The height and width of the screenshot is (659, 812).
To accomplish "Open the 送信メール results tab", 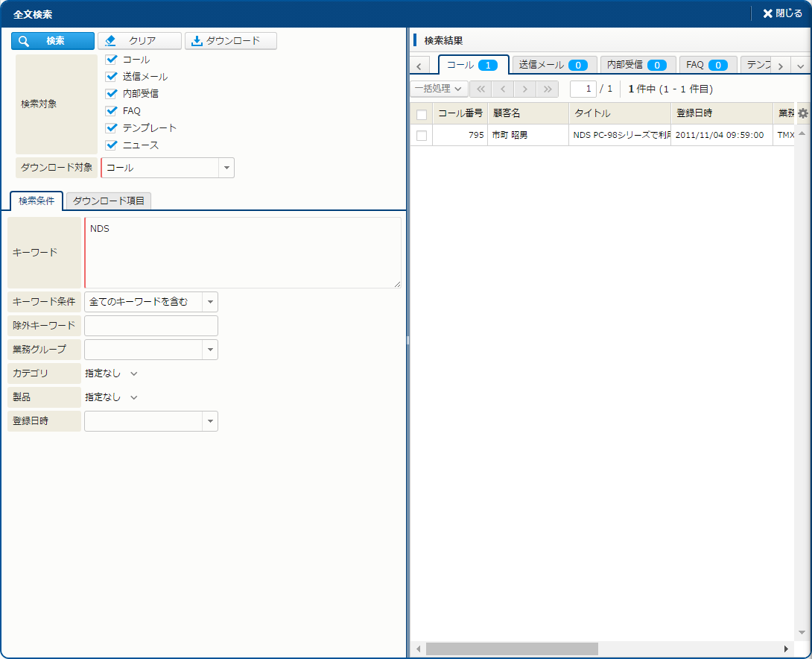I will [x=554, y=65].
